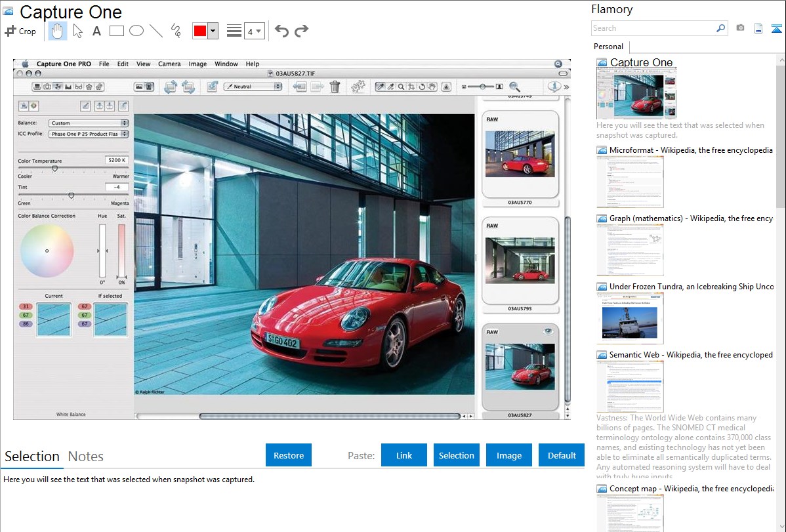This screenshot has height=532, width=786.
Task: Open the Concept map Wikipedia snapshot title
Action: point(691,488)
